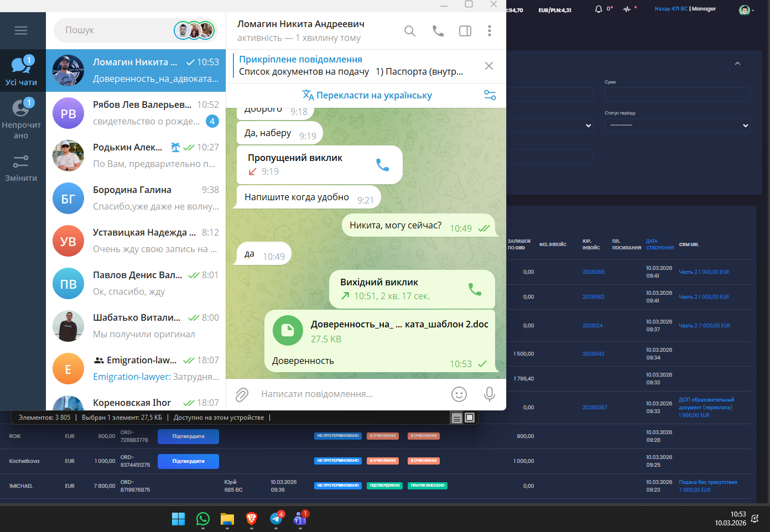
Task: Switch file explorer to details view icon
Action: tap(457, 418)
